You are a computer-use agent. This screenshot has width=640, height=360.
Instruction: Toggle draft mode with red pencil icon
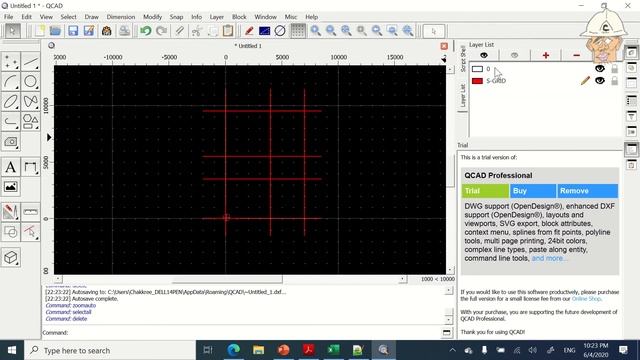click(249, 31)
